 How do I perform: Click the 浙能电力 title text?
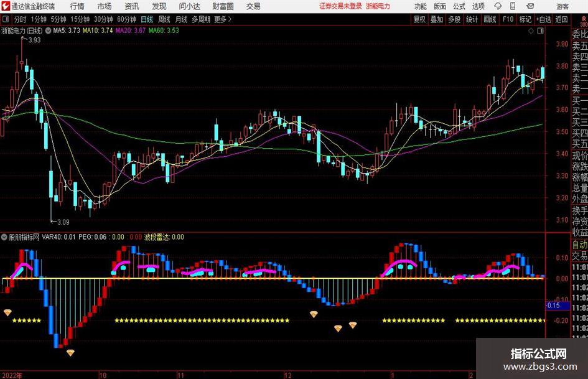click(22, 30)
